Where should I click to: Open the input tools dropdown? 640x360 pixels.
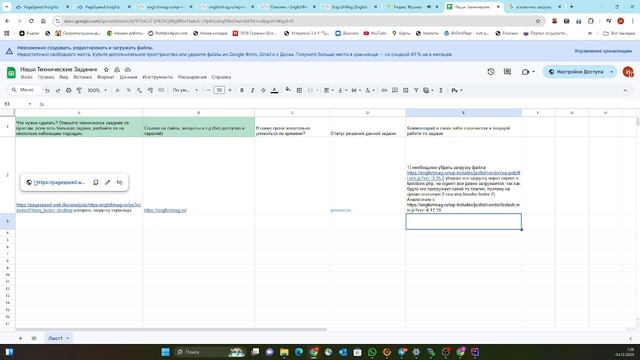pyautogui.click(x=457, y=90)
